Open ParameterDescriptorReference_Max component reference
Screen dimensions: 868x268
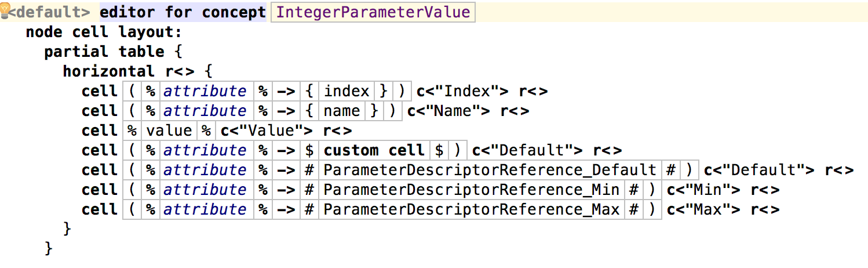pyautogui.click(x=472, y=209)
